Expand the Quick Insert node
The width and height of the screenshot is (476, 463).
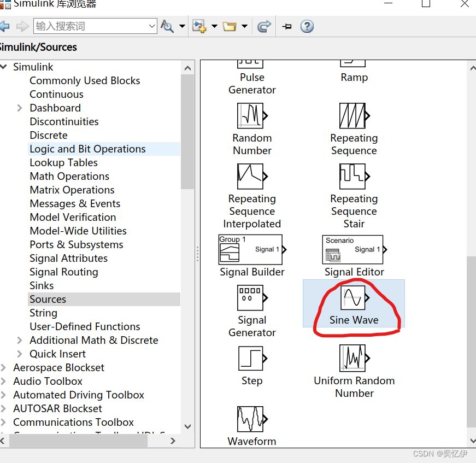click(x=20, y=354)
